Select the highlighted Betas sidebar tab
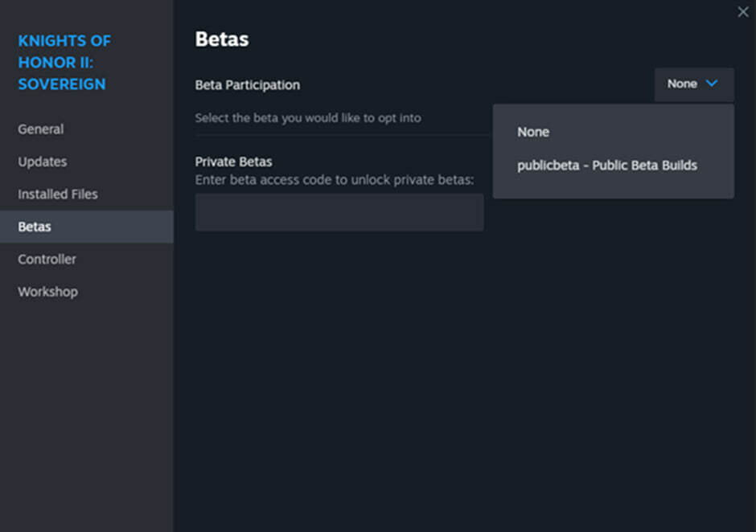This screenshot has width=756, height=532. [x=86, y=227]
